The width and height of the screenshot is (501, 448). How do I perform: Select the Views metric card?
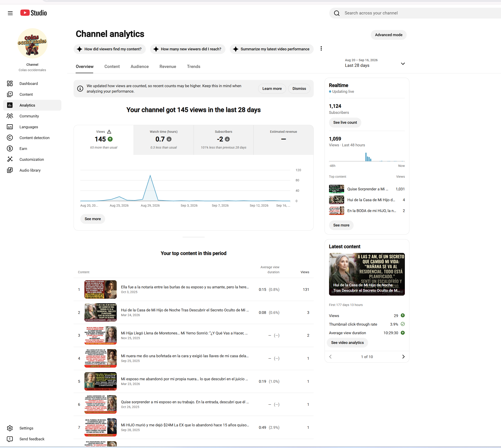point(104,140)
